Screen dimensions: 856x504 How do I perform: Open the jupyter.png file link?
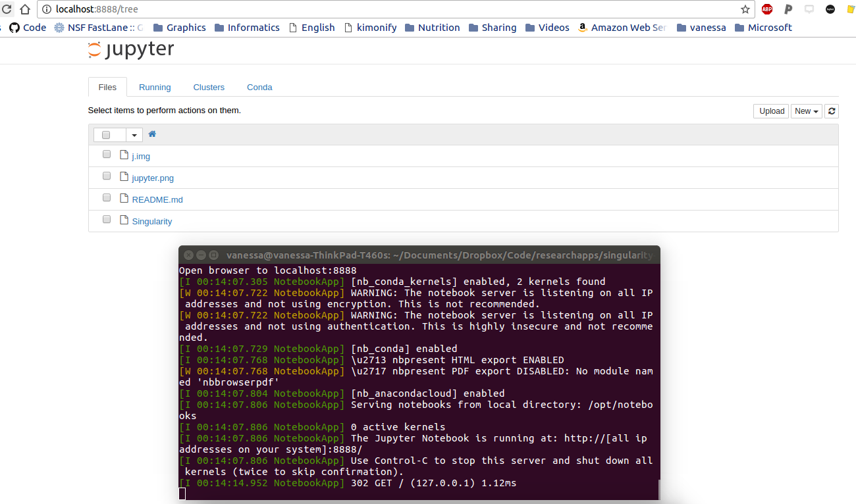pos(153,178)
